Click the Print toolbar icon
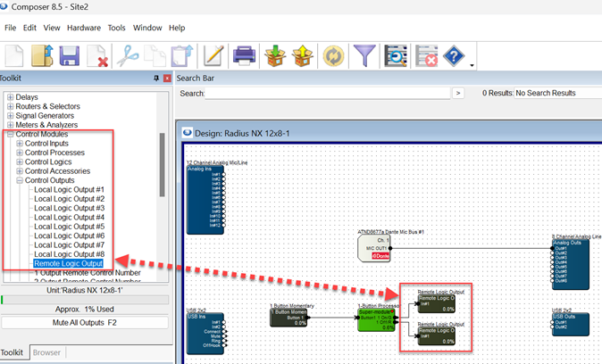Viewport: 602px width, 364px height. (x=245, y=56)
